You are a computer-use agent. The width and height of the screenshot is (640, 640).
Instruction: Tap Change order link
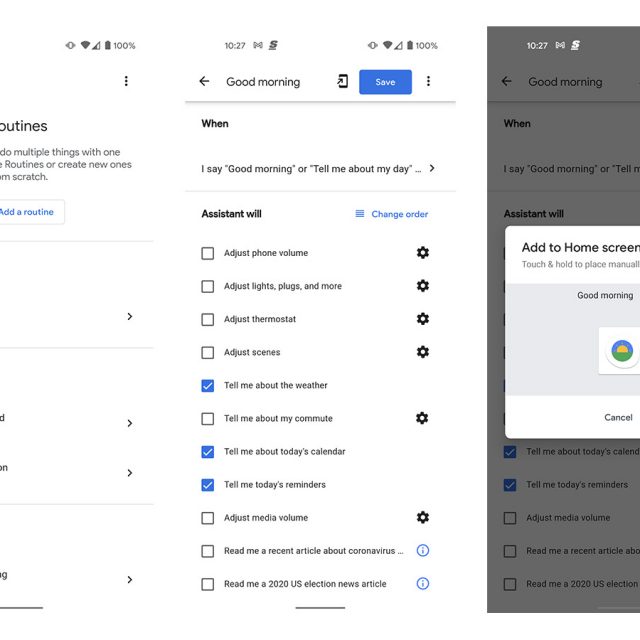(391, 214)
